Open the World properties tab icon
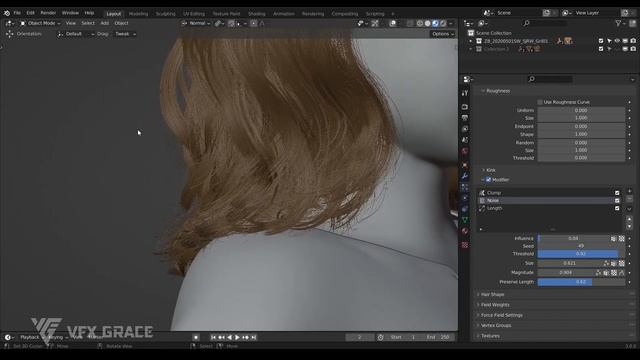This screenshot has height=360, width=640. pyautogui.click(x=464, y=151)
